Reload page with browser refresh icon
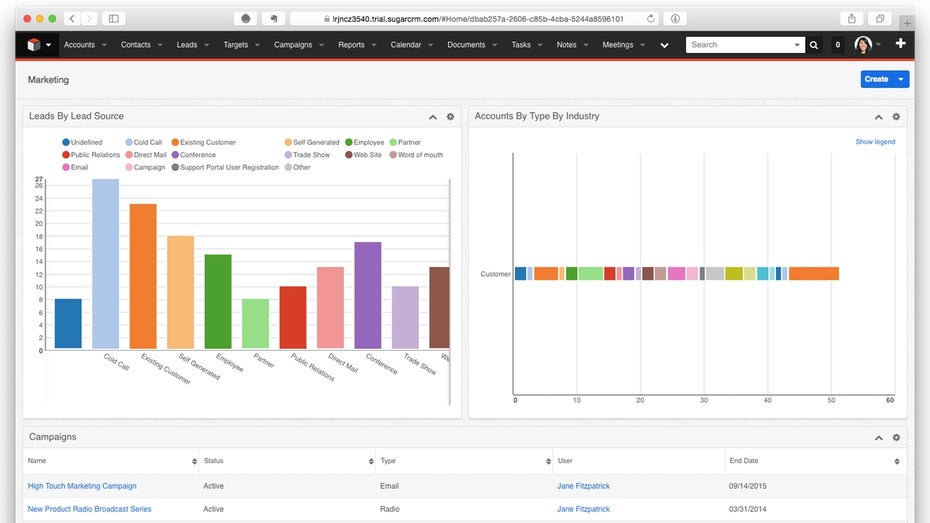 tap(651, 19)
